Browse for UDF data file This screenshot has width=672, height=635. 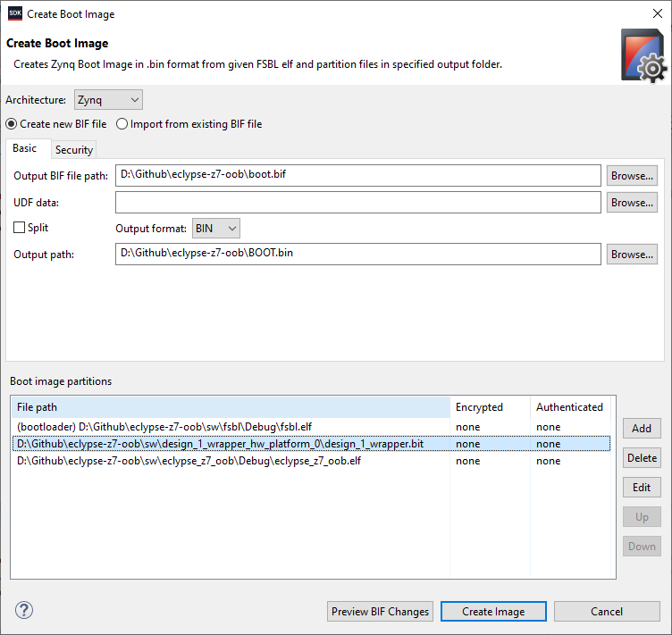[632, 202]
